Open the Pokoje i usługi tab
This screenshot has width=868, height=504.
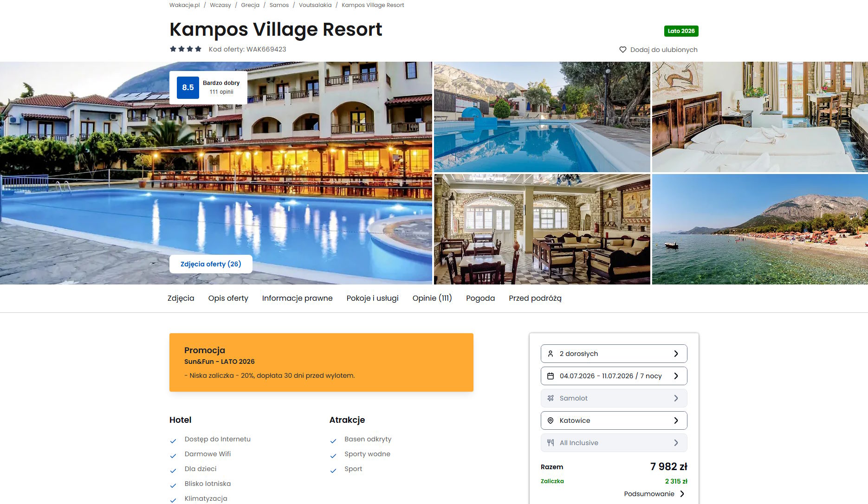pyautogui.click(x=373, y=298)
